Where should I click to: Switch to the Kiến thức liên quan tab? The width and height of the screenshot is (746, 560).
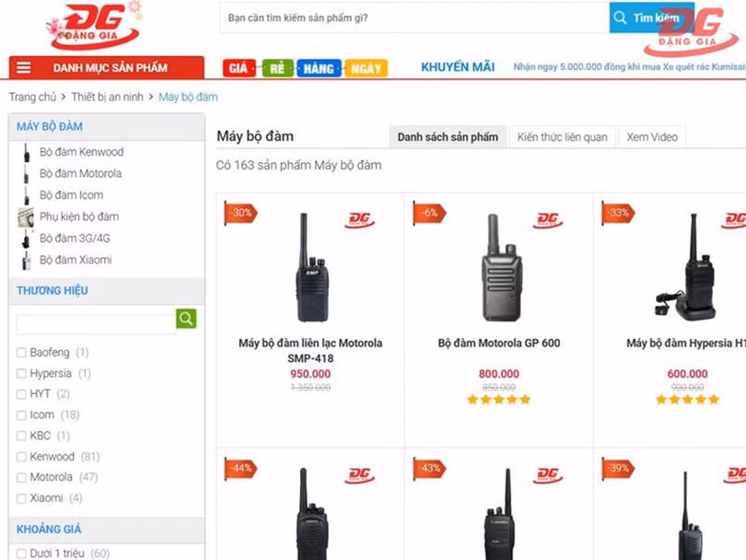pos(563,137)
